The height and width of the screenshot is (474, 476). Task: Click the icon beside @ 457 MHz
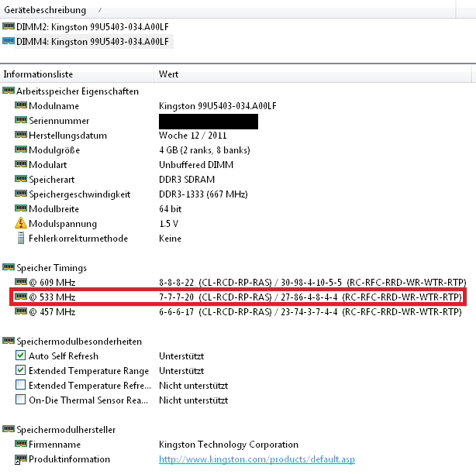tap(21, 311)
